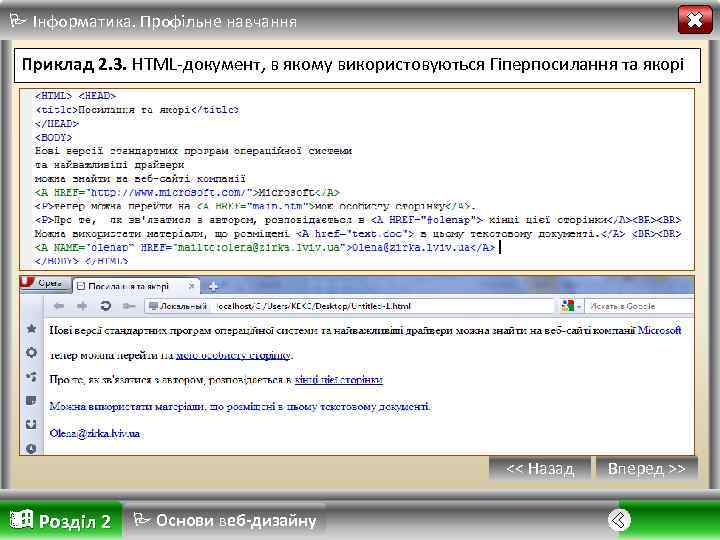Image resolution: width=720 pixels, height=540 pixels.
Task: Click the key/wand icon beside reload
Action: point(129,306)
